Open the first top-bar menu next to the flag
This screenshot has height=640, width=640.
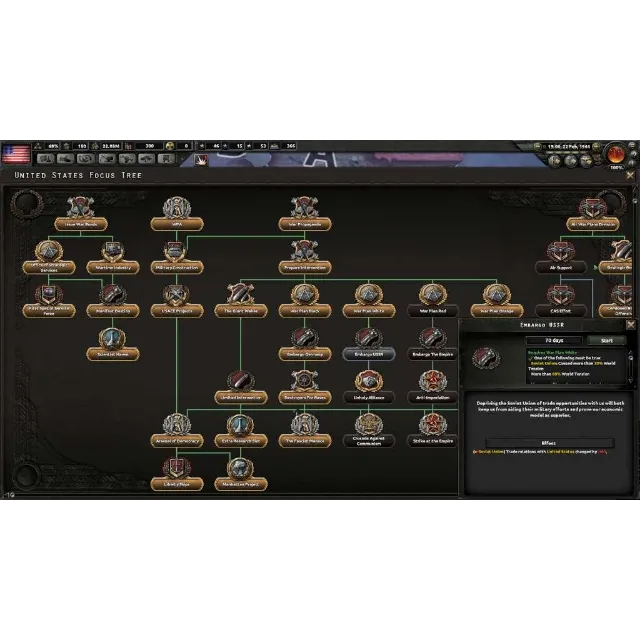(45, 159)
